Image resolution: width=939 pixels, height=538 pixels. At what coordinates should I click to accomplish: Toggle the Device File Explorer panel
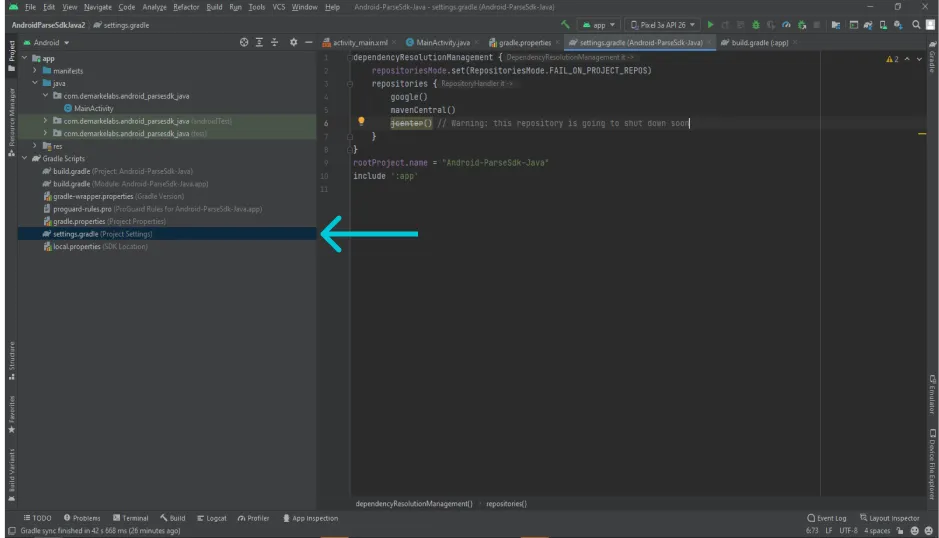932,464
